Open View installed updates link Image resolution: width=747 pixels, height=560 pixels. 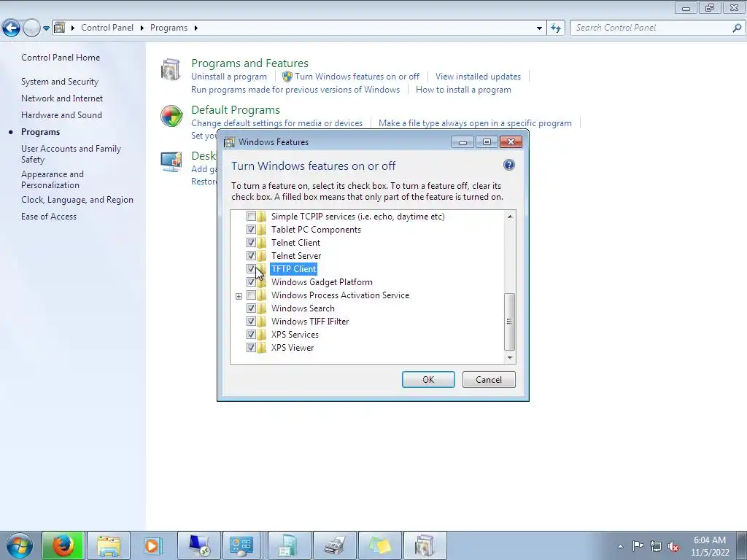click(478, 76)
